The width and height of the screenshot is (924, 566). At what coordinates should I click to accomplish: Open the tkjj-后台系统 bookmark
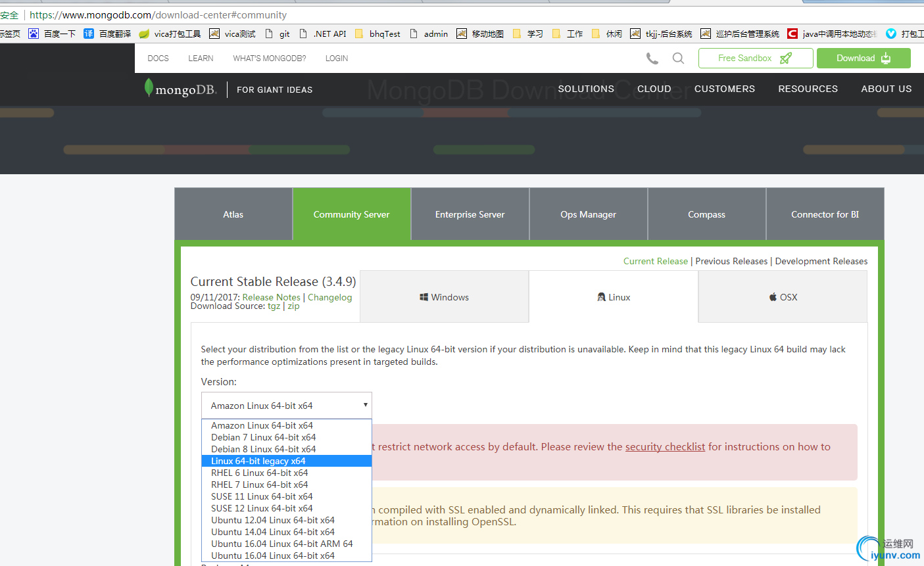click(661, 34)
